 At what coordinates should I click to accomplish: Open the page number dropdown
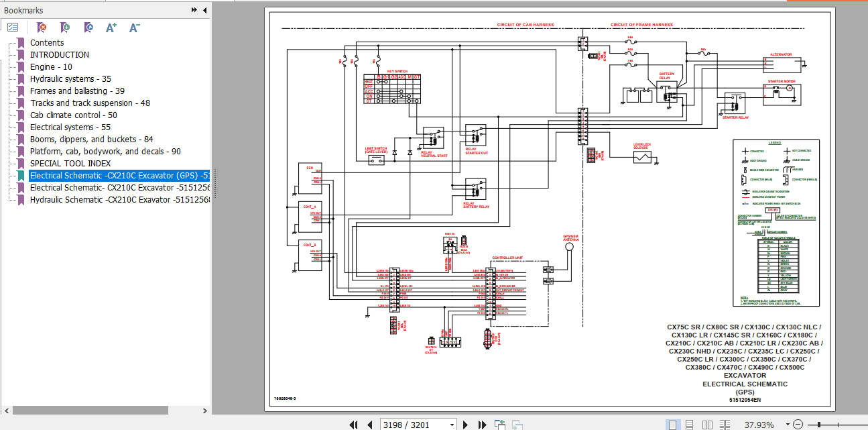tap(452, 425)
